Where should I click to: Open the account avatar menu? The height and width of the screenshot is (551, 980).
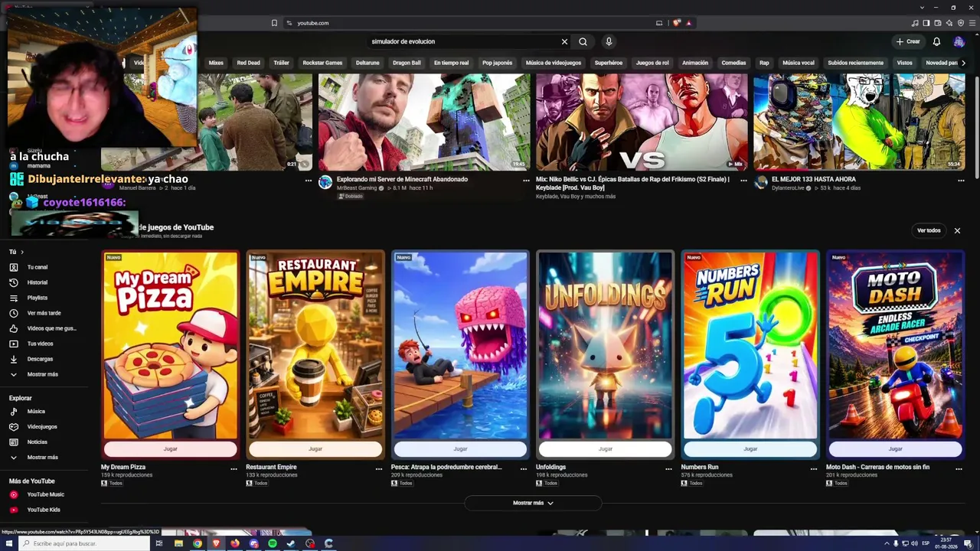click(959, 41)
